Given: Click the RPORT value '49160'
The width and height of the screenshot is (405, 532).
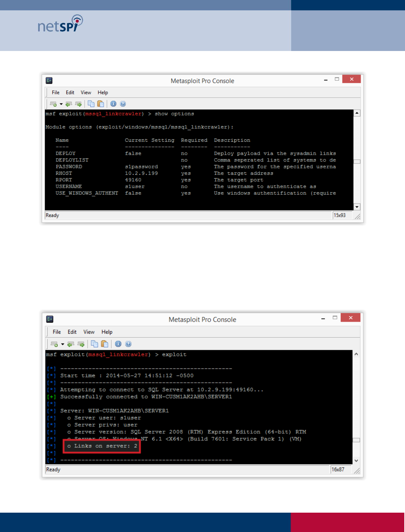Looking at the screenshot, I should [x=133, y=180].
